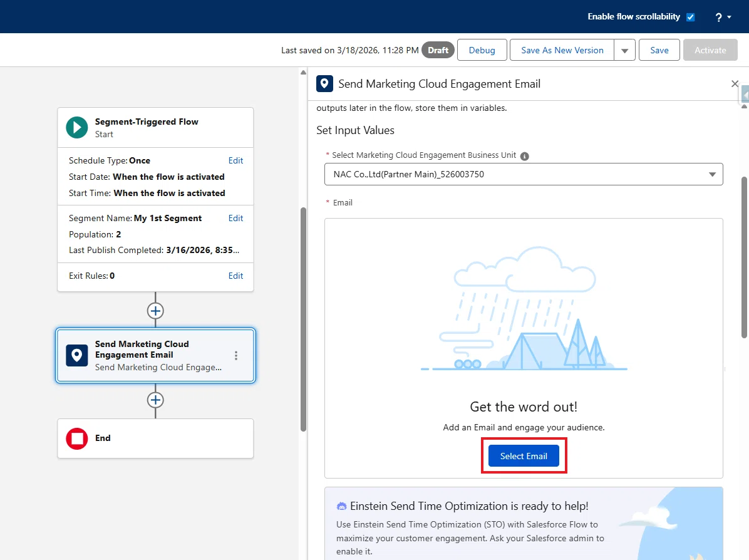The height and width of the screenshot is (560, 749).
Task: Expand the Save As New Version dropdown arrow
Action: [x=624, y=50]
